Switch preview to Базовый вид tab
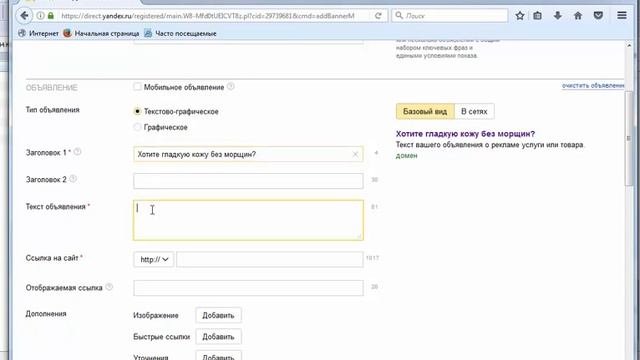The width and height of the screenshot is (640, 360). click(x=425, y=111)
